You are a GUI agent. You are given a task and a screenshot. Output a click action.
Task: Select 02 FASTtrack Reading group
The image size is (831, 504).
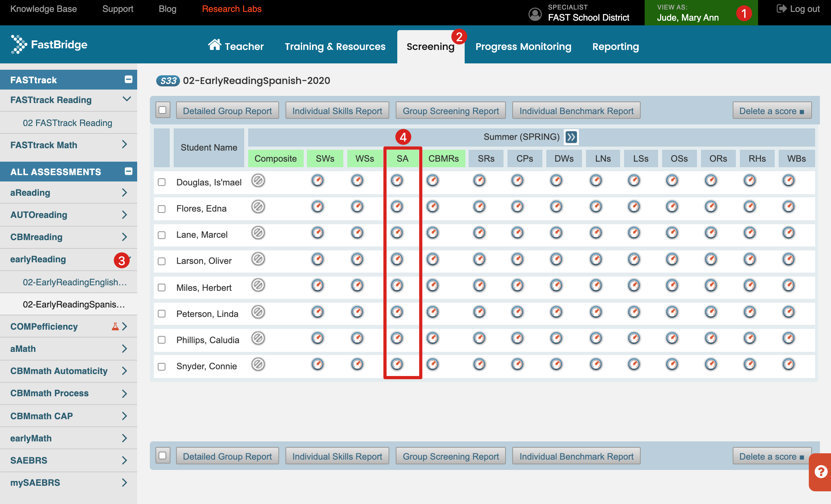[67, 123]
